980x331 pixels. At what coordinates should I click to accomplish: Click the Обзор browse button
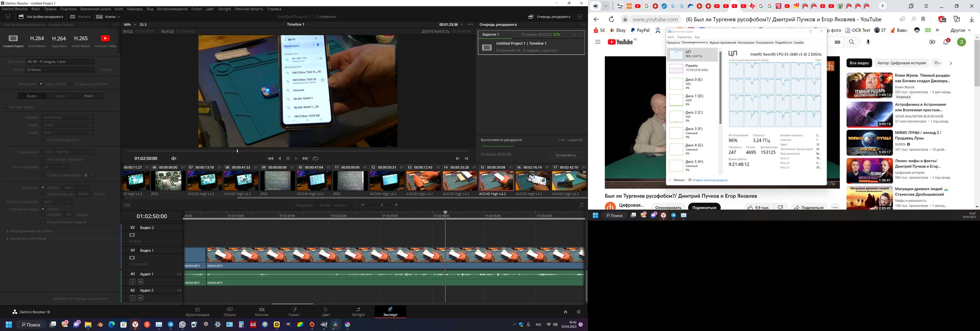(106, 70)
